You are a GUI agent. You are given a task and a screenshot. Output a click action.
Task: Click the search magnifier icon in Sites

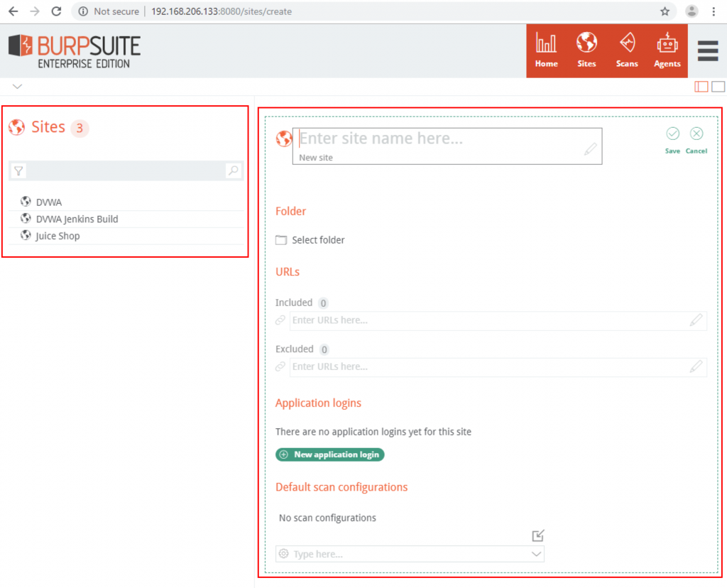pyautogui.click(x=233, y=170)
